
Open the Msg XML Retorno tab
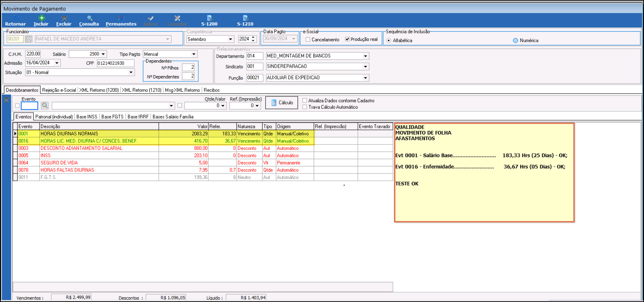[x=182, y=90]
